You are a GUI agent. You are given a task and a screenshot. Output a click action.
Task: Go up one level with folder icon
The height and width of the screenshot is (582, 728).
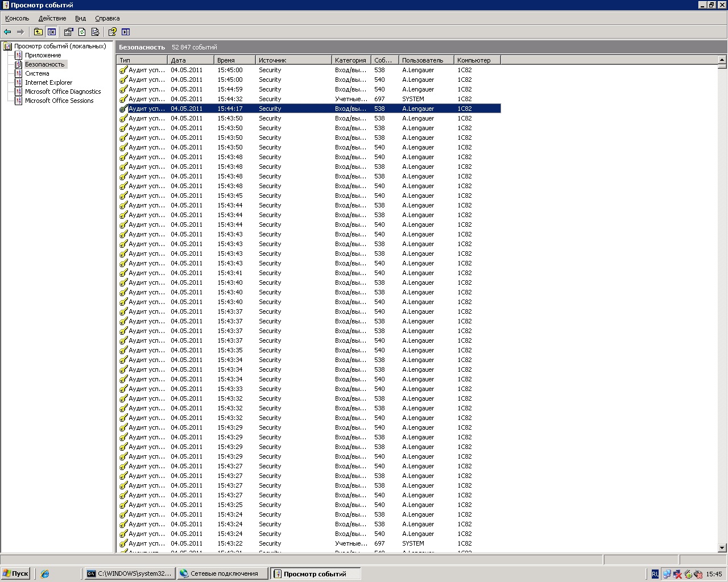tap(38, 32)
